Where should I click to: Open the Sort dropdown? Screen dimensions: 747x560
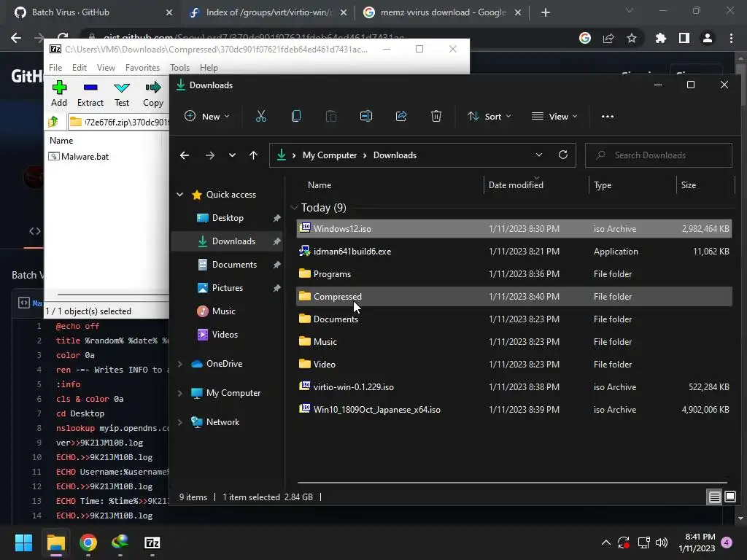click(489, 116)
